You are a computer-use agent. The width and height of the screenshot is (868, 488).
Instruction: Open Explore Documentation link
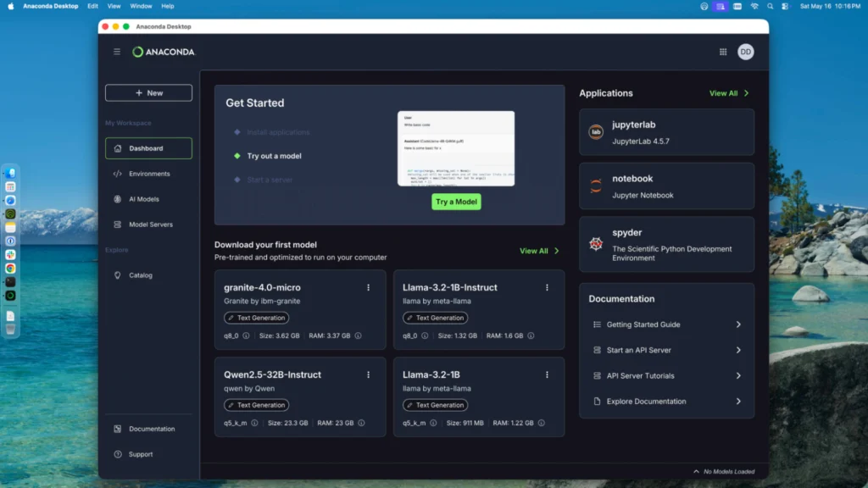(666, 401)
